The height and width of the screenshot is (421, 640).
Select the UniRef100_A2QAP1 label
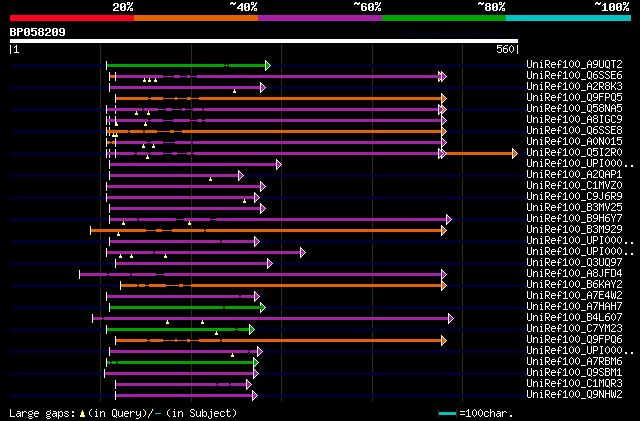(x=574, y=174)
